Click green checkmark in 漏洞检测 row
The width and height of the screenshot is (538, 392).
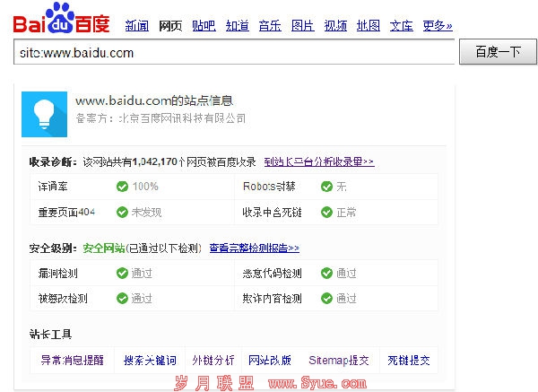pos(122,274)
